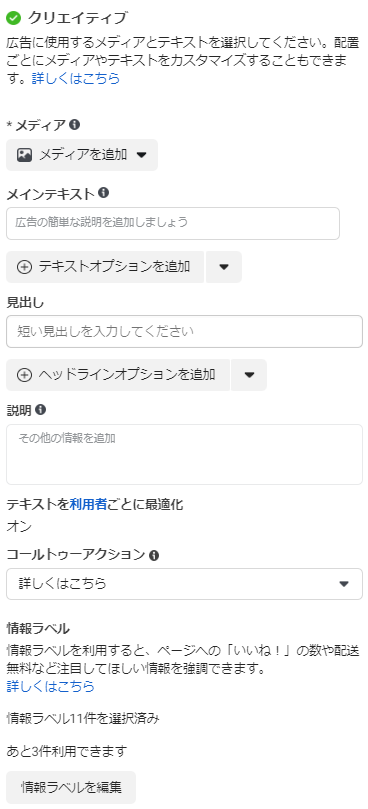Open the メディアを追加 dropdown arrow
368x809 pixels.
(141, 155)
